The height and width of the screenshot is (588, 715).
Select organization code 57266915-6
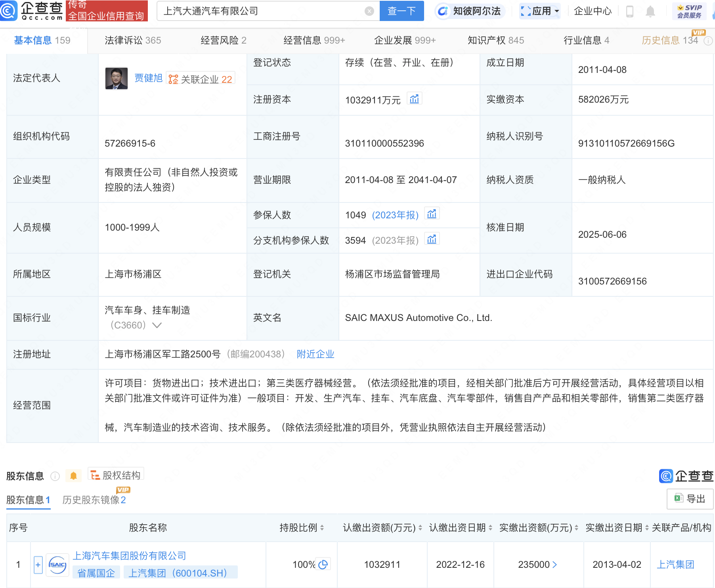130,143
